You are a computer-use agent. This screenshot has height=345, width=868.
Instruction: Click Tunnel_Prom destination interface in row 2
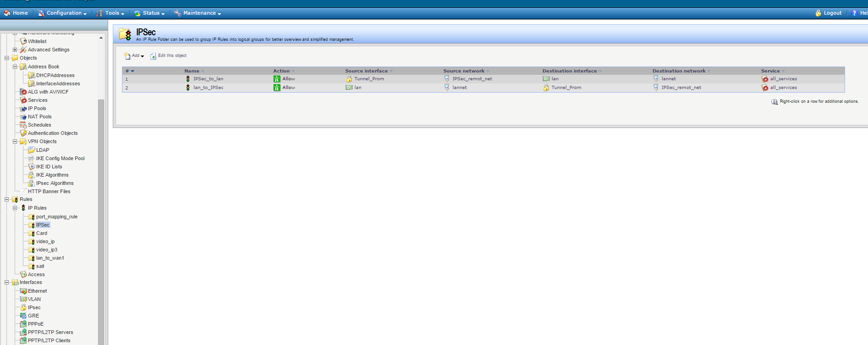566,88
